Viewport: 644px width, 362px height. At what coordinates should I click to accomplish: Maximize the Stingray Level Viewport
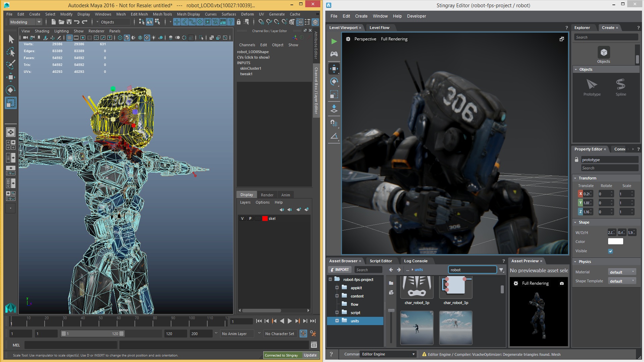(x=562, y=39)
